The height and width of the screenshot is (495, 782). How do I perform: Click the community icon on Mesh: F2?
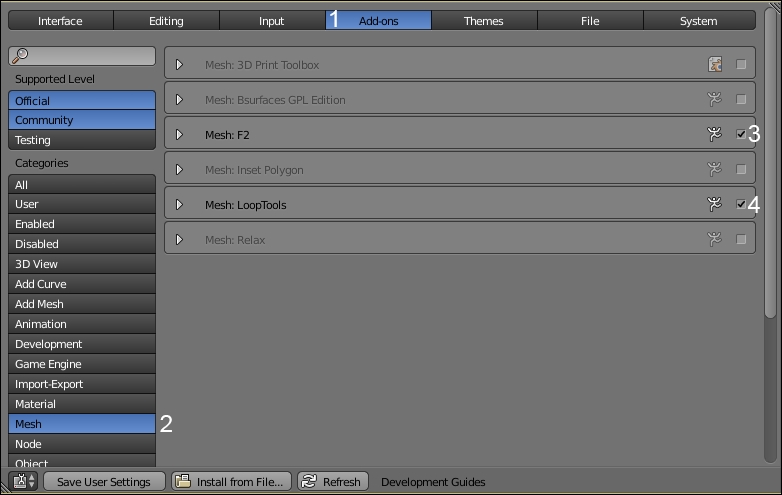tap(714, 134)
